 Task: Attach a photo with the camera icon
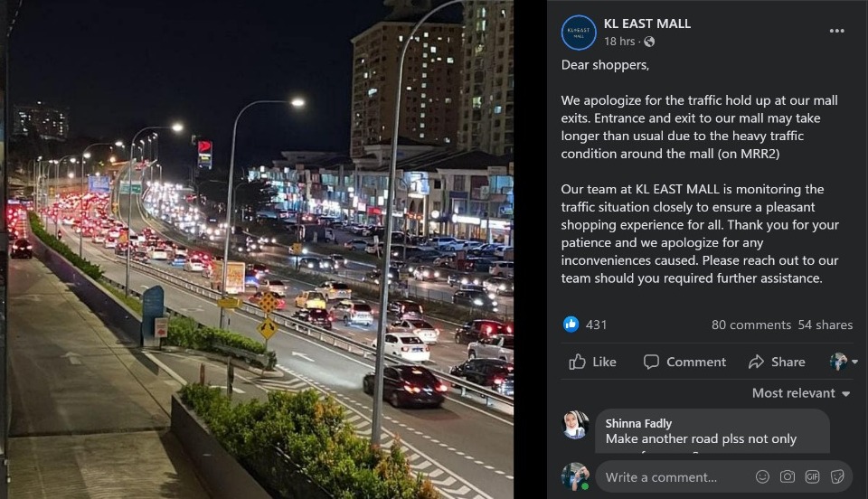[788, 477]
